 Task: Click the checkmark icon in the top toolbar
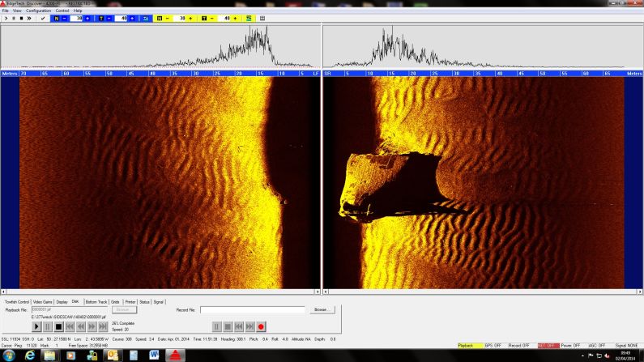(x=43, y=18)
